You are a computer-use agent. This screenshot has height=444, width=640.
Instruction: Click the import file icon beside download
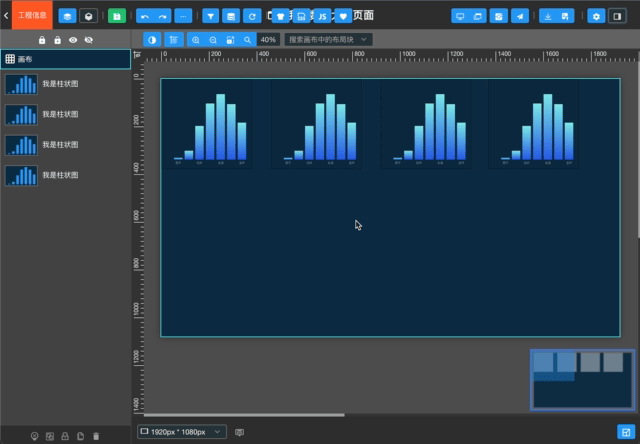565,16
